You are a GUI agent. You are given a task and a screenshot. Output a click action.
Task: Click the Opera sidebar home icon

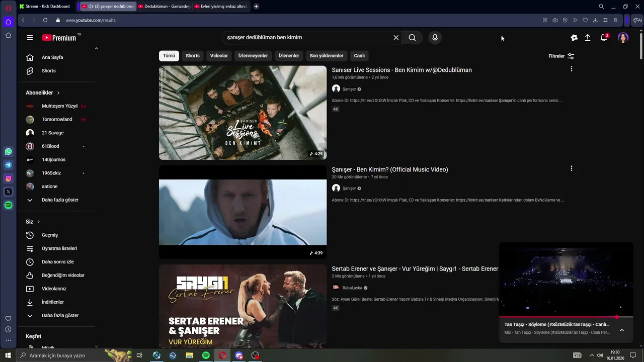(8, 22)
